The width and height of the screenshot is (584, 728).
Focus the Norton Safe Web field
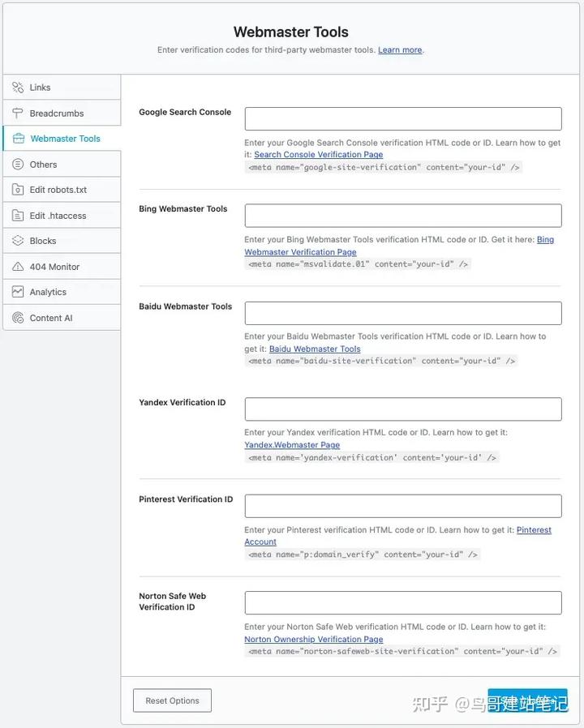click(x=403, y=602)
